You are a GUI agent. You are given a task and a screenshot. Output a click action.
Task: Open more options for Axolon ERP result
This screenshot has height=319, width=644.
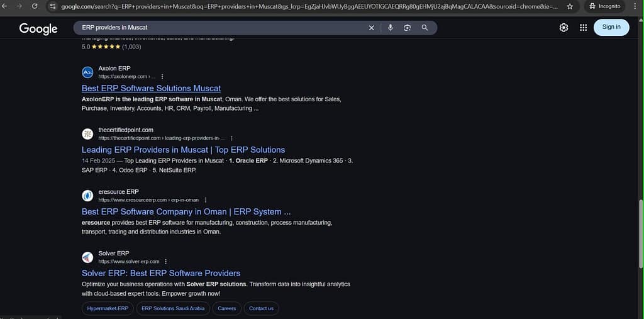point(162,77)
